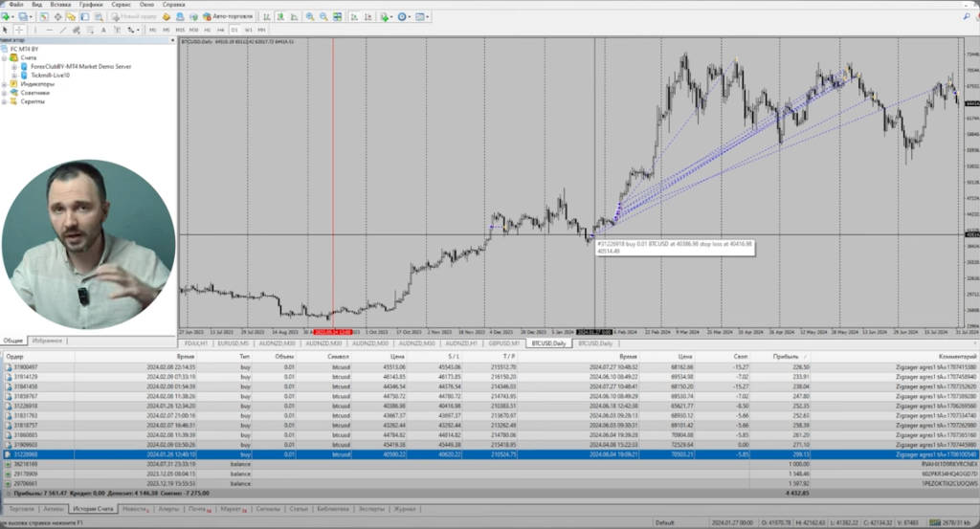Click the Zoom In magnifier icon
980x529 pixels.
click(x=309, y=17)
